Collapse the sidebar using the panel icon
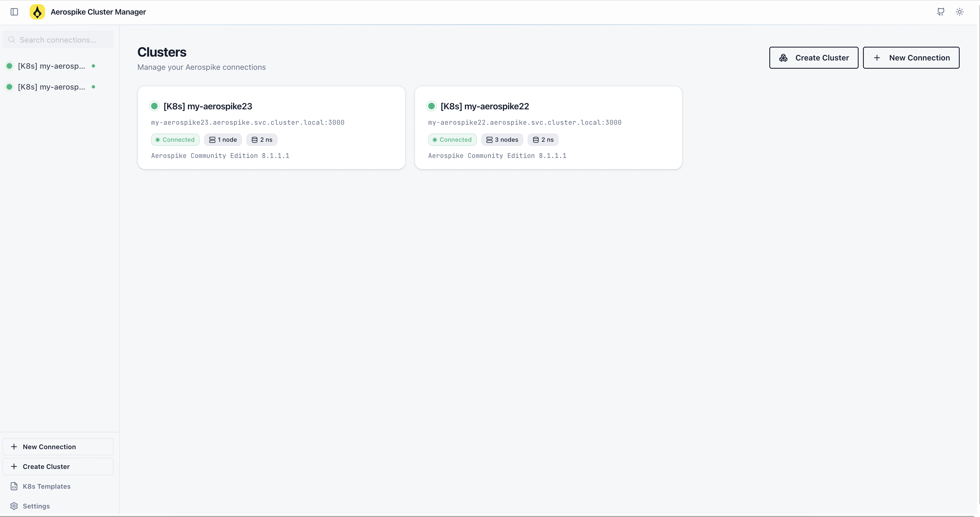980x517 pixels. pyautogui.click(x=15, y=12)
